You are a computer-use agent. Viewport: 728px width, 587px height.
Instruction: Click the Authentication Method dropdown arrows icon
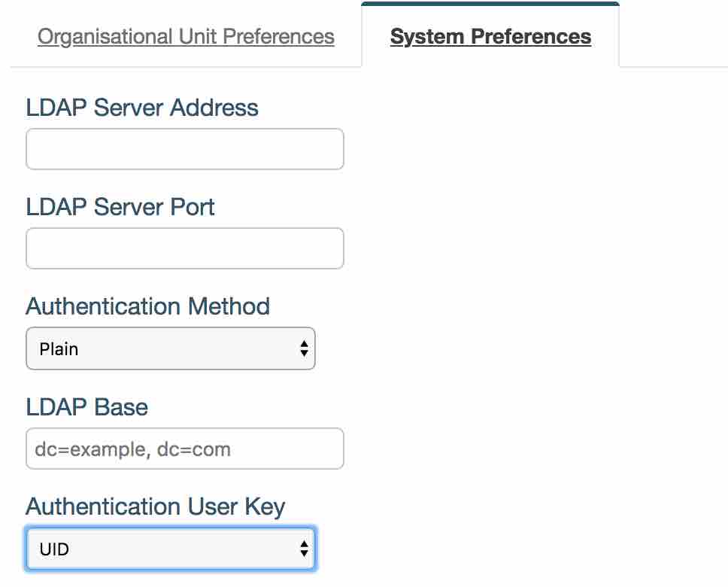(304, 348)
